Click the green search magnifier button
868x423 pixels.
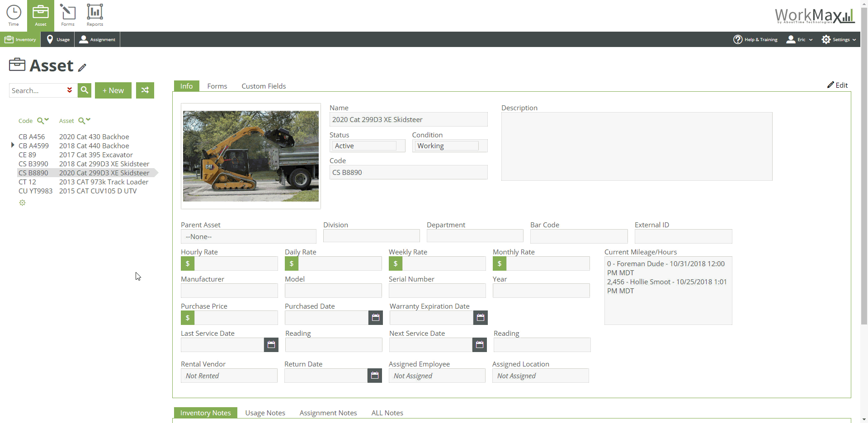tap(85, 90)
